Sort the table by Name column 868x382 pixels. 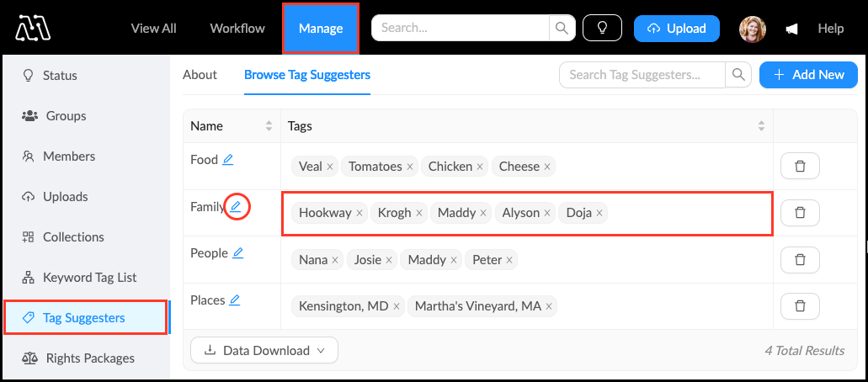point(269,126)
